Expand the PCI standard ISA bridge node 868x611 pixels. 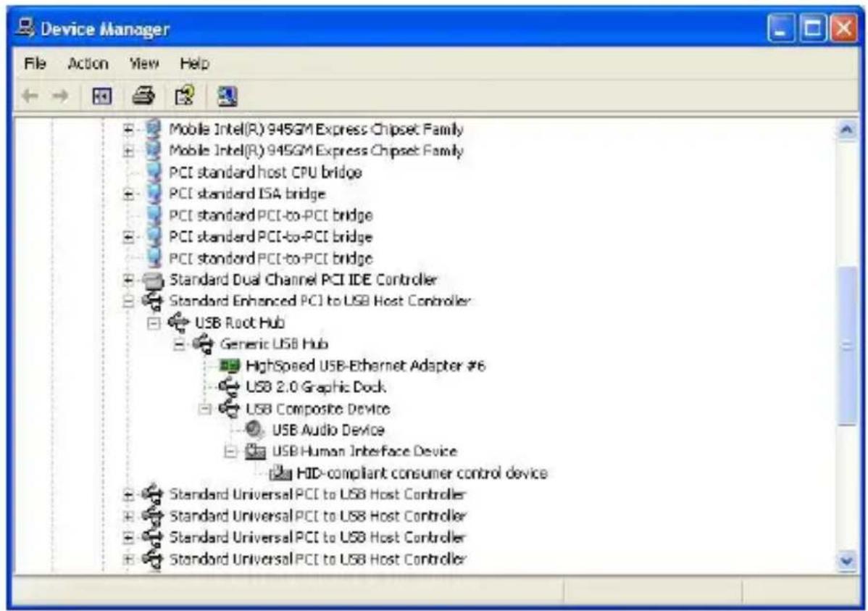128,194
